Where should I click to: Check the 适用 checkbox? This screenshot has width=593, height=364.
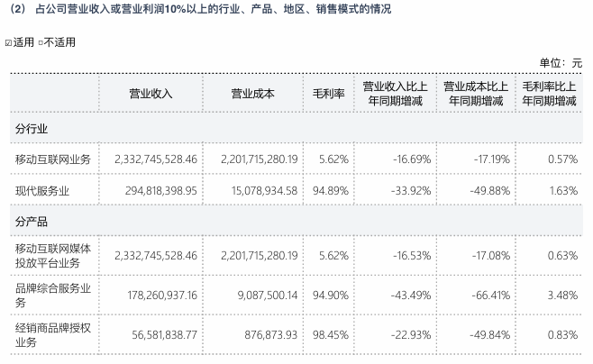pos(9,42)
